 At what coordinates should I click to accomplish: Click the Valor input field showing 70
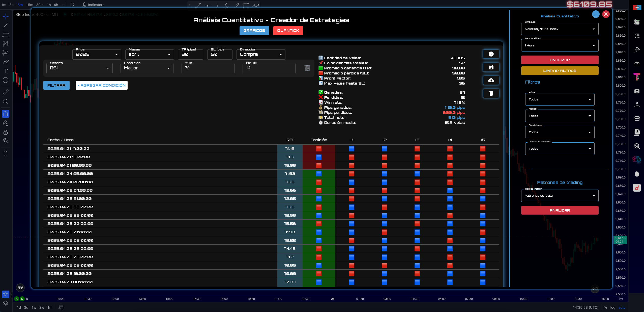coord(208,68)
